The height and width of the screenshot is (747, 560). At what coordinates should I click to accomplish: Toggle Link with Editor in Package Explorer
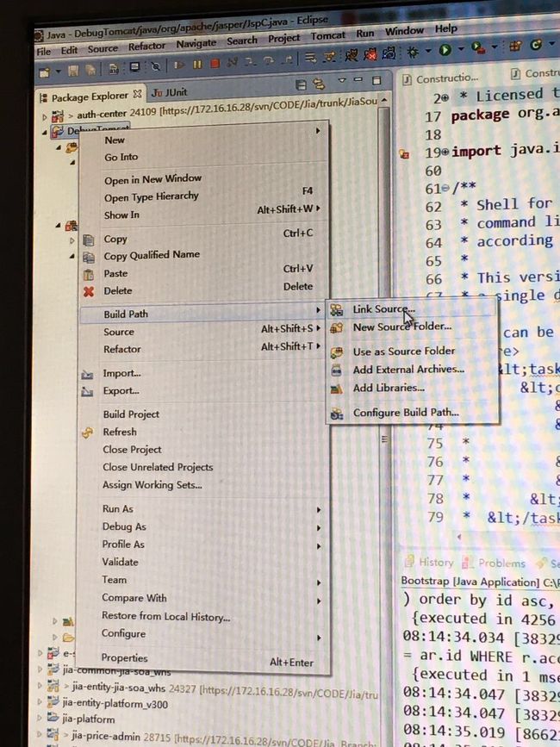(x=320, y=84)
